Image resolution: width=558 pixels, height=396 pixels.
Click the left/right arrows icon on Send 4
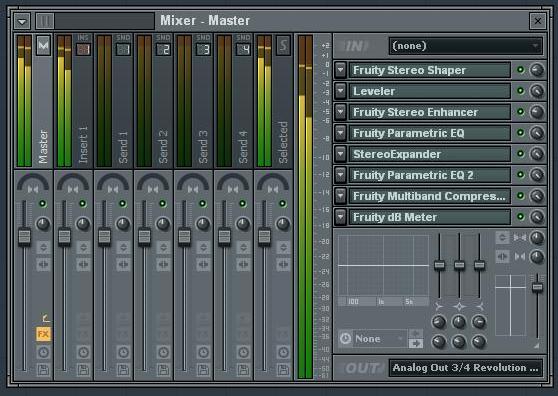(243, 264)
